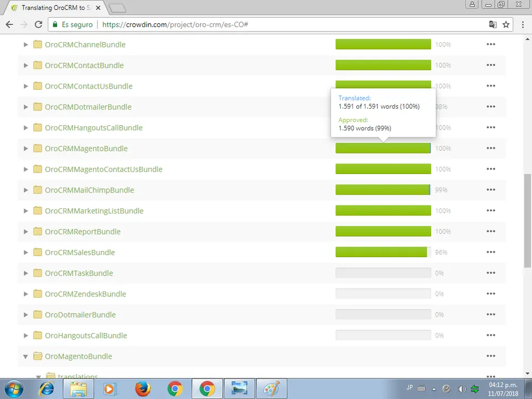This screenshot has height=399, width=532.
Task: Click the OroCRMMagentoBundle progress bar
Action: coord(383,148)
